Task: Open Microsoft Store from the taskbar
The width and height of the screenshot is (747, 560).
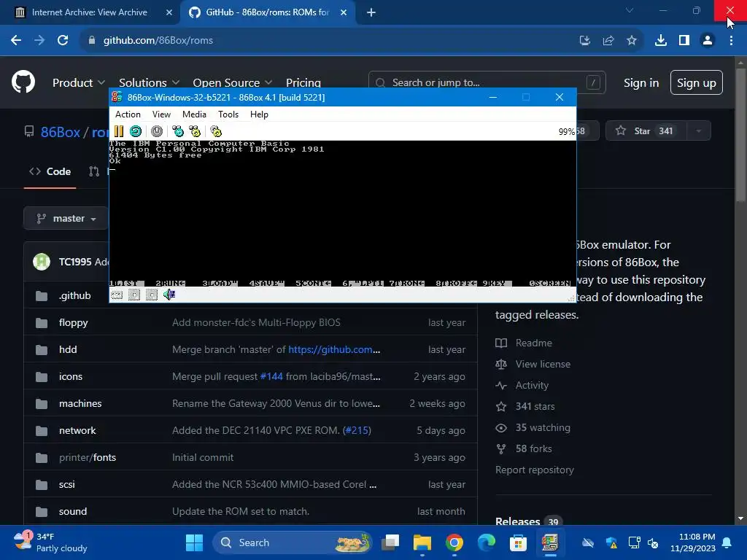Action: tap(519, 542)
